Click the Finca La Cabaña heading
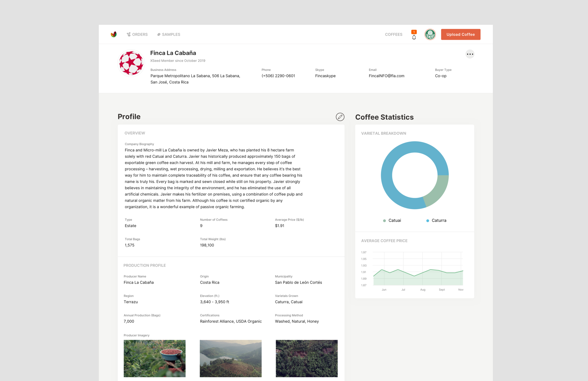The width and height of the screenshot is (588, 381). tap(173, 53)
